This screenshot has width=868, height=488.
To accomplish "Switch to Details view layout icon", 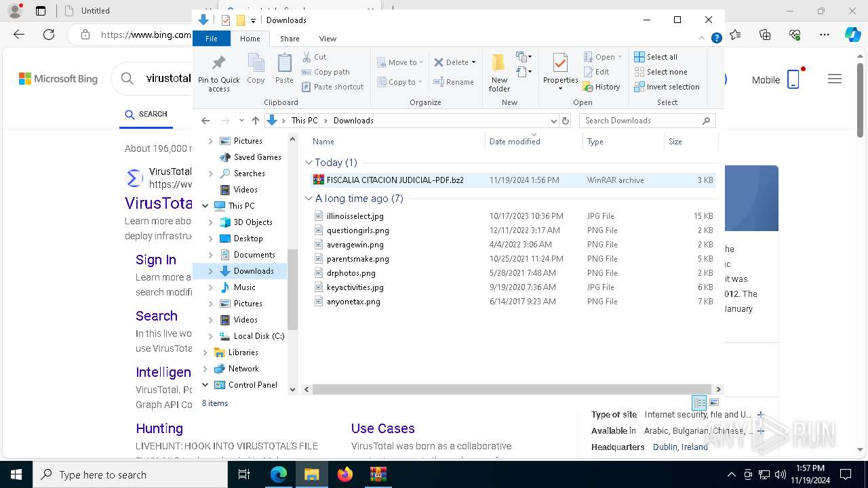I will tap(699, 403).
